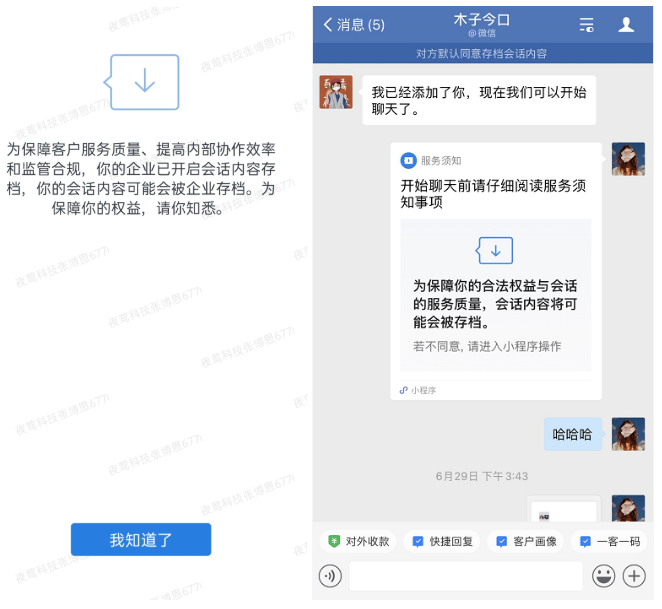Screen dimensions: 662x609
Task: Tap the 对方默认同意存档会话内容 banner
Action: 483,54
